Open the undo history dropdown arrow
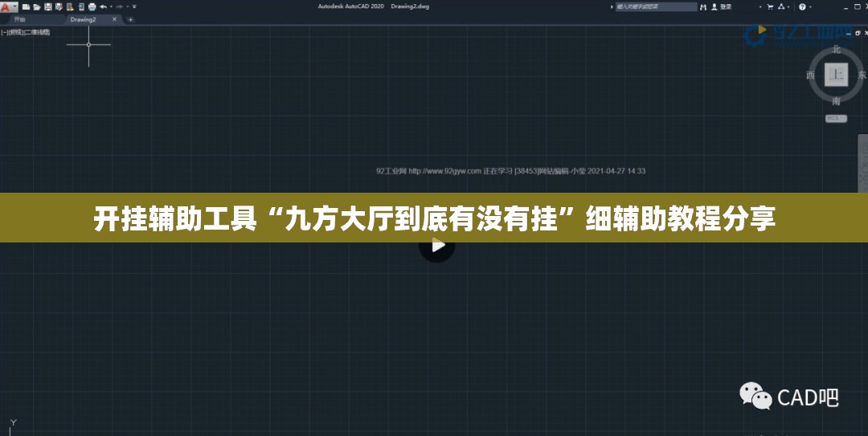Screen dimensions: 868x436 pos(111,6)
